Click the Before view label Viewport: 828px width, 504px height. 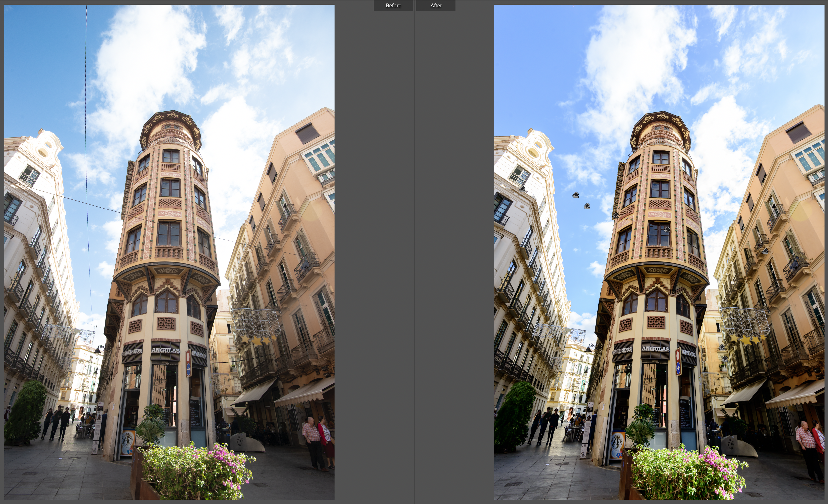coord(393,5)
